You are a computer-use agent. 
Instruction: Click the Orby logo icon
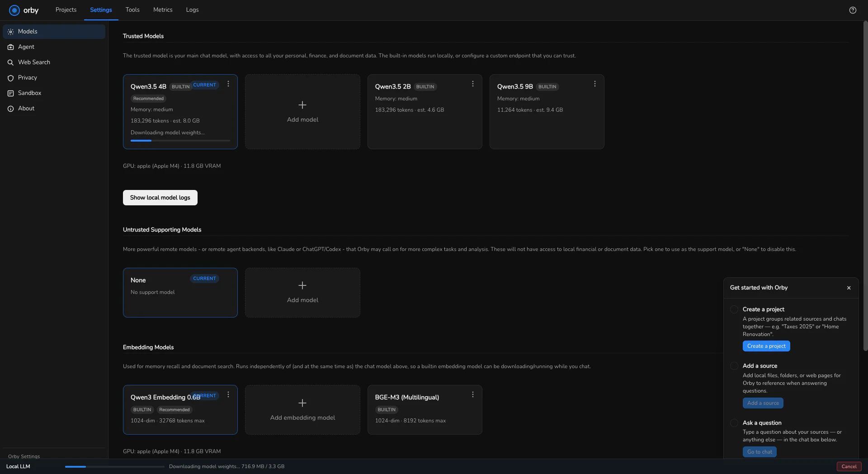(14, 10)
